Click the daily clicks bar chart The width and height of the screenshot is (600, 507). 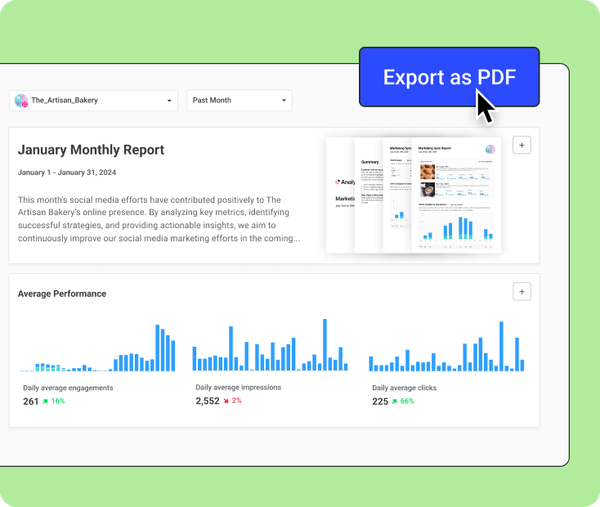click(447, 346)
